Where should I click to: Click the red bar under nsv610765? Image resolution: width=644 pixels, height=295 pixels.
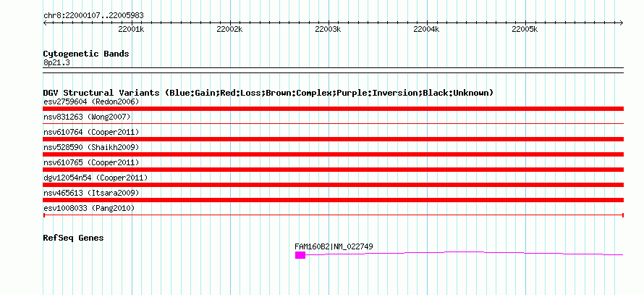click(333, 170)
